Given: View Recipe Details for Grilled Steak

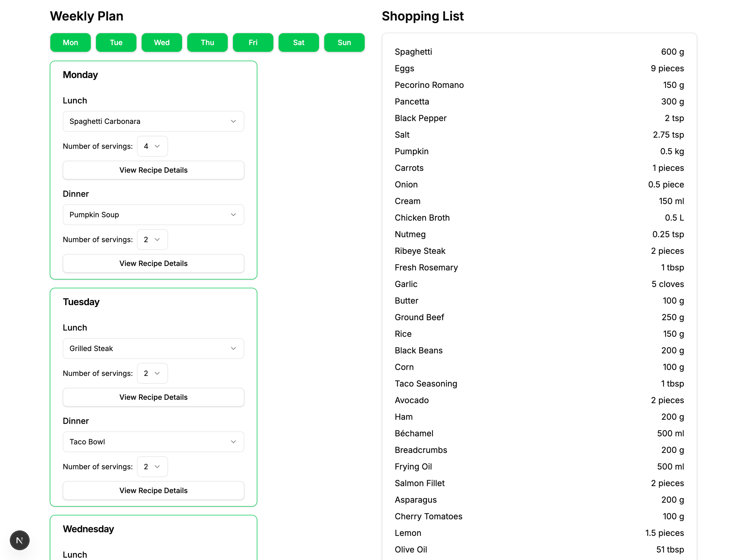Looking at the screenshot, I should tap(153, 397).
